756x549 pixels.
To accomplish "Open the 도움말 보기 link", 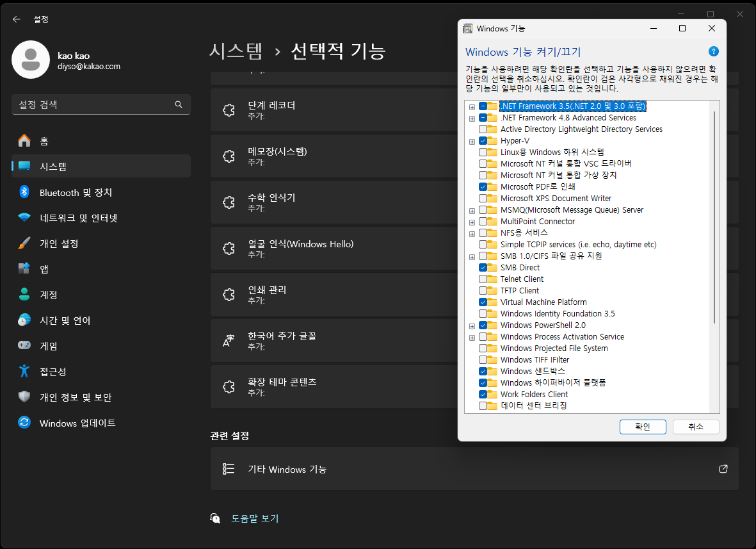I will (x=255, y=518).
